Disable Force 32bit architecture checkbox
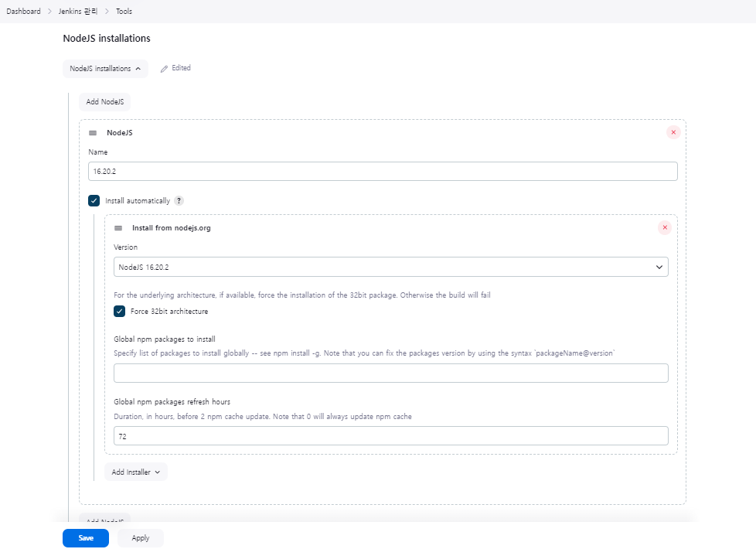The height and width of the screenshot is (549, 756). [x=119, y=311]
